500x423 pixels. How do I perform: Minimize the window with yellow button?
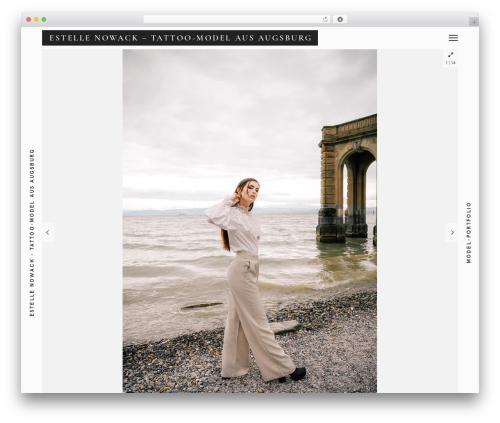[36, 20]
